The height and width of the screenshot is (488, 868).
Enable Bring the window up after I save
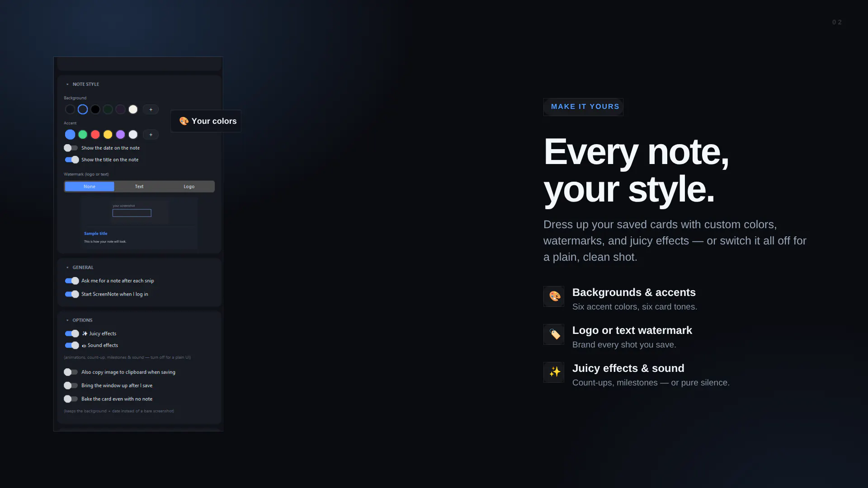(x=71, y=385)
